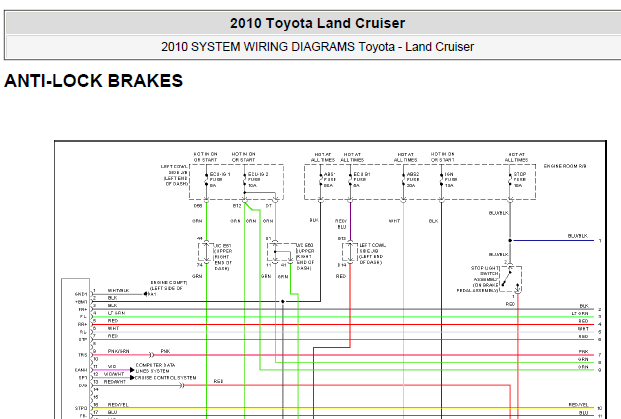This screenshot has width=621, height=419.
Task: Click the '2010 Toyota Land Cruiser' title
Action: pyautogui.click(x=317, y=23)
